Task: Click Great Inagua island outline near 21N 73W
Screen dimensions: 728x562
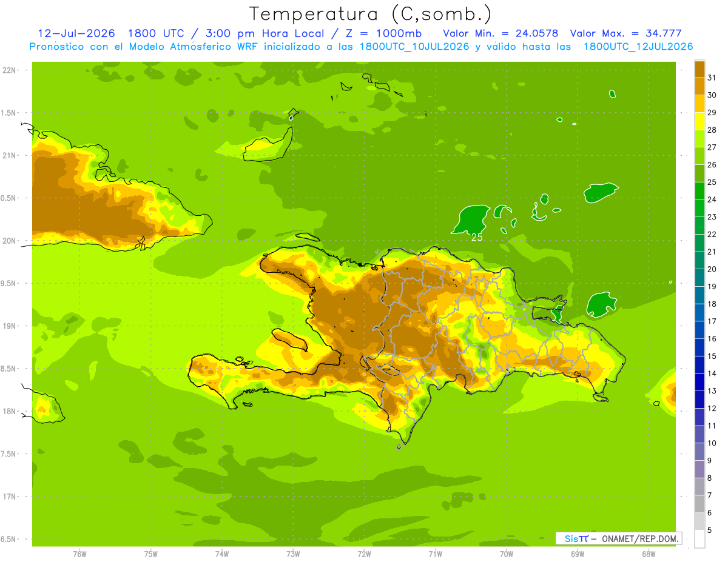Action: 269,144
